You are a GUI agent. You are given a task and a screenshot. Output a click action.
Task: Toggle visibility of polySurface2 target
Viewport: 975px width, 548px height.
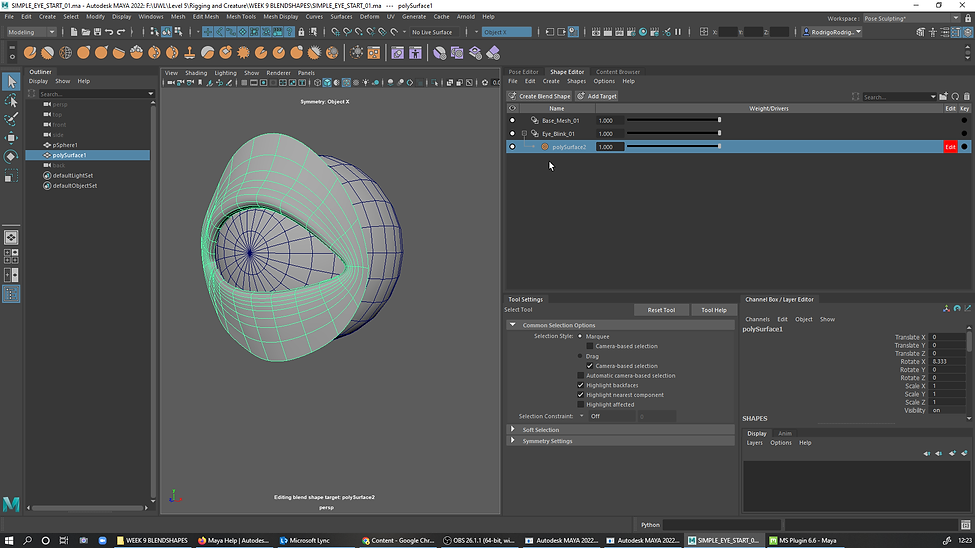(x=512, y=147)
